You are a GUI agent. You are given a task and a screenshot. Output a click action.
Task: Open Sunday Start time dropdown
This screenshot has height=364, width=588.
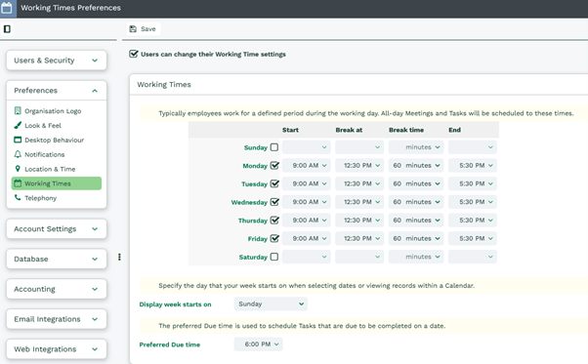pyautogui.click(x=306, y=147)
